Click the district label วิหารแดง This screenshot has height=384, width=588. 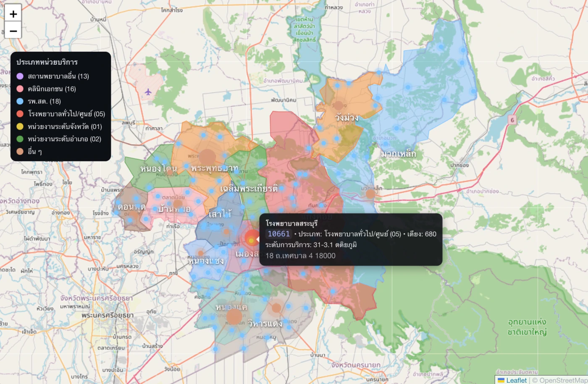click(x=265, y=324)
